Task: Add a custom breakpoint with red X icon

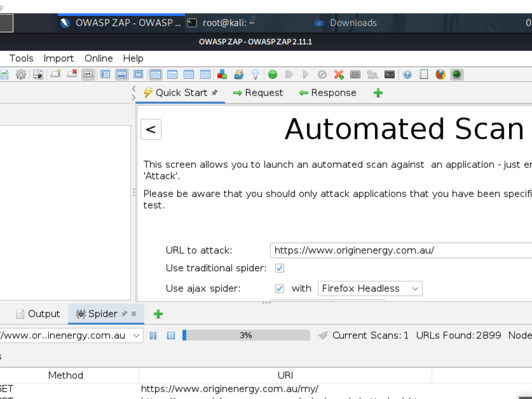Action: [x=338, y=74]
